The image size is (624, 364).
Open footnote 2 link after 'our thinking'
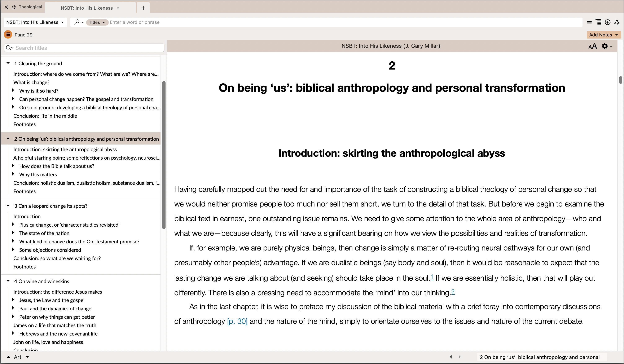[453, 292]
